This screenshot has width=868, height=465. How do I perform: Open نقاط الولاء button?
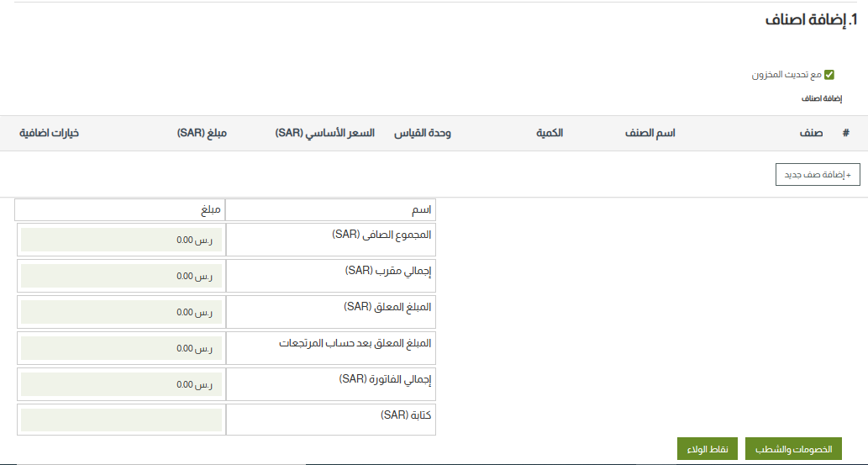click(708, 449)
